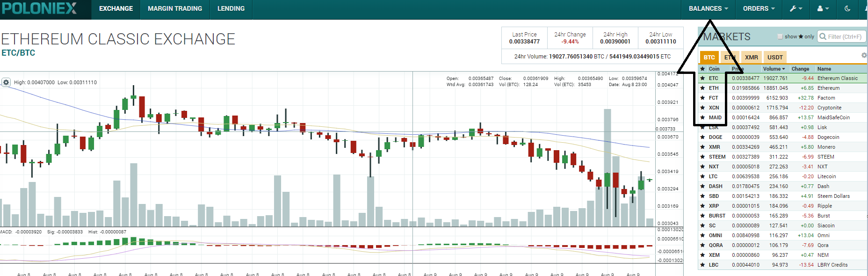
Task: Open the MARGIN TRADING section
Action: pos(175,8)
